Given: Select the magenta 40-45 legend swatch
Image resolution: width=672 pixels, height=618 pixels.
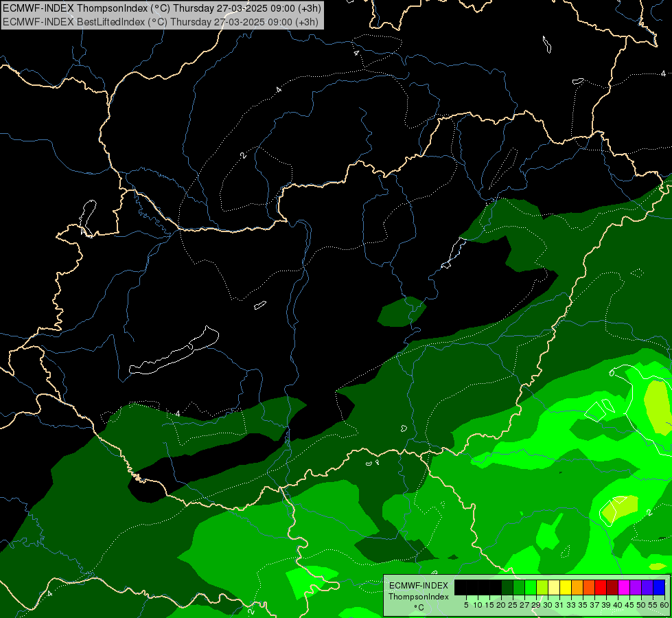Looking at the screenshot, I should [x=624, y=587].
